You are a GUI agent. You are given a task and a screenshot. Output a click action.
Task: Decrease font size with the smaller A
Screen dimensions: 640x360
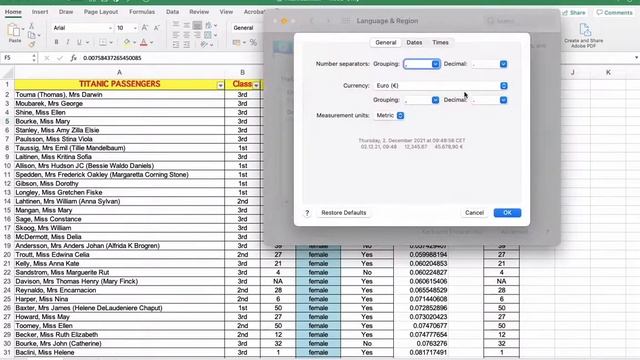pos(156,28)
